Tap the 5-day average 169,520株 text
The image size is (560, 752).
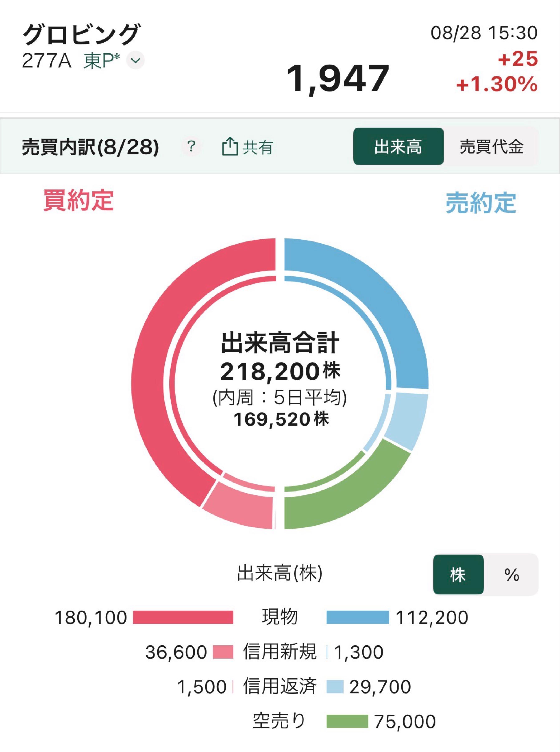pyautogui.click(x=281, y=419)
